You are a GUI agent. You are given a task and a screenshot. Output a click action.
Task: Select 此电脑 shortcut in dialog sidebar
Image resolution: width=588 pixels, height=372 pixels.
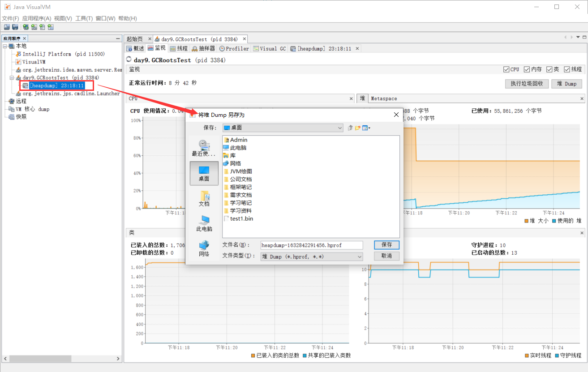point(204,223)
